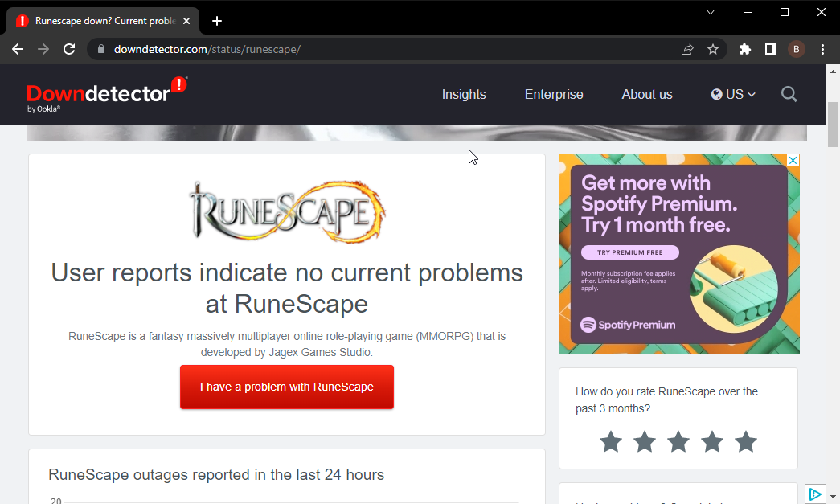Share this page using the share icon

point(687,49)
